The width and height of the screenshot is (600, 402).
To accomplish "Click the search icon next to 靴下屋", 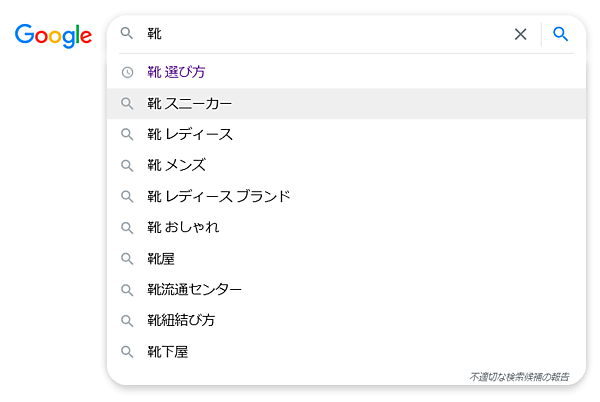I will [127, 352].
